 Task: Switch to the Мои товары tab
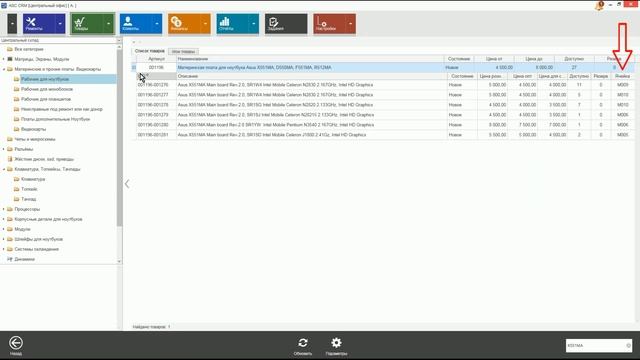click(183, 51)
